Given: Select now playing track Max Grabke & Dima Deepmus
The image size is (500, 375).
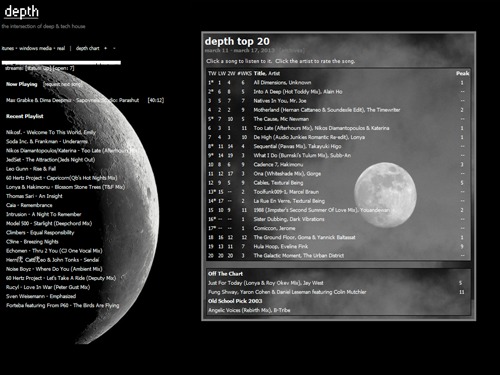Looking at the screenshot, I should point(72,100).
